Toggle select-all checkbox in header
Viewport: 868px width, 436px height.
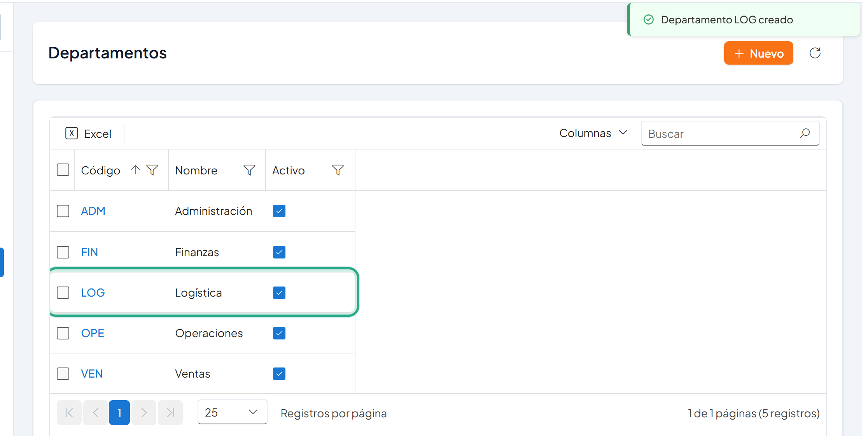[63, 170]
